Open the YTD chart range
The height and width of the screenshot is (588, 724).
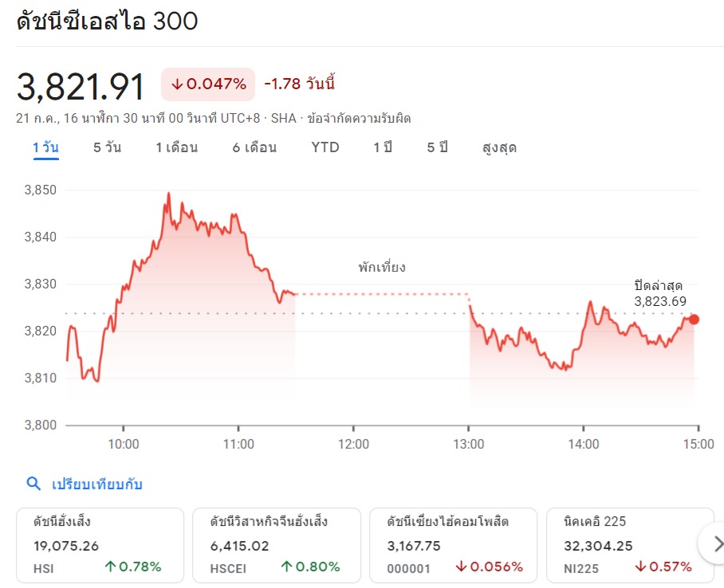(325, 147)
